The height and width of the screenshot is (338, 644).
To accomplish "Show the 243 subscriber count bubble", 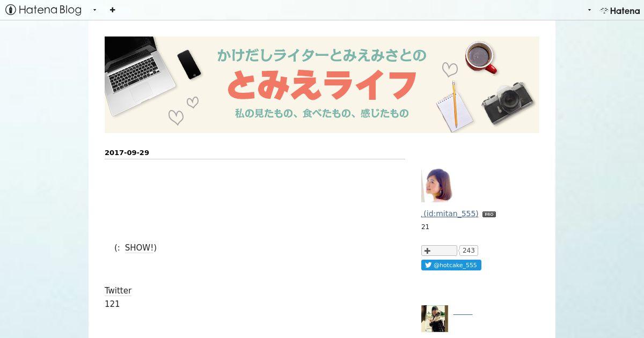I will coord(469,251).
